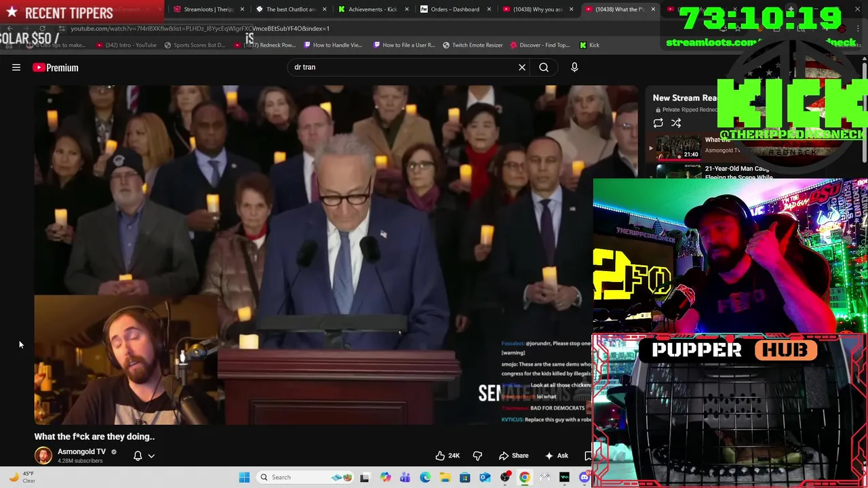This screenshot has height=488, width=868.
Task: Open the YouTube hamburger guide menu
Action: [16, 67]
